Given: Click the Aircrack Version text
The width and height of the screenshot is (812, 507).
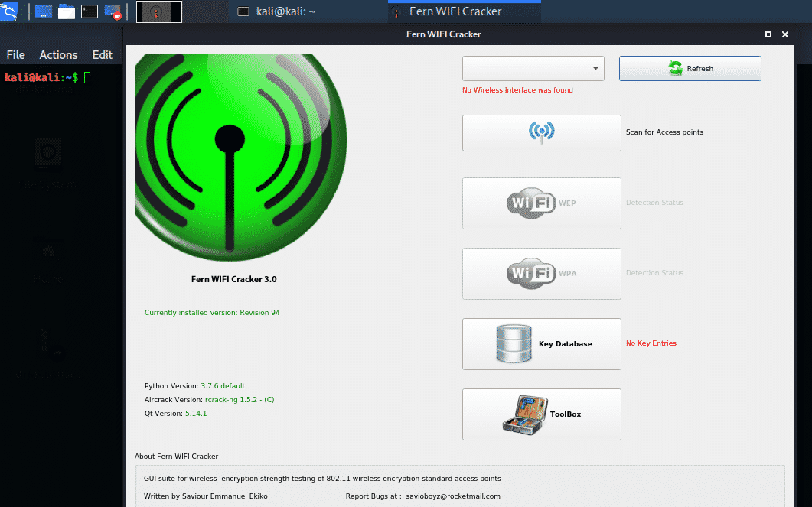Looking at the screenshot, I should click(209, 399).
